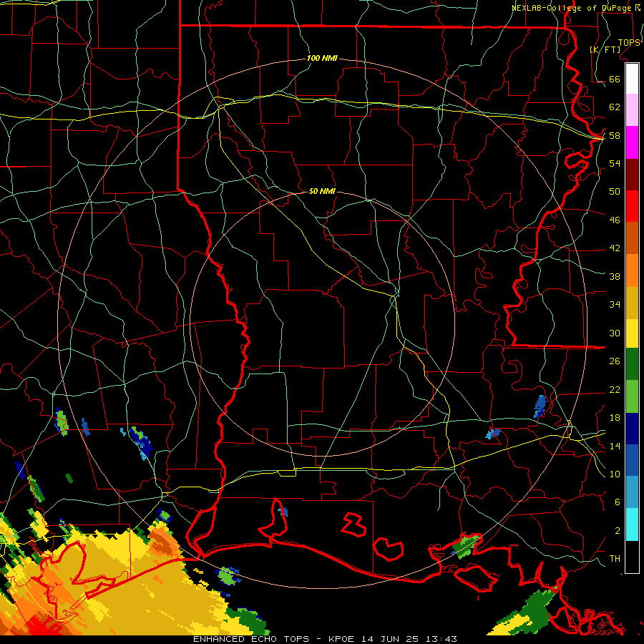This screenshot has width=644, height=644.
Task: Click the "50 NMI" range ring label
Action: pyautogui.click(x=322, y=191)
